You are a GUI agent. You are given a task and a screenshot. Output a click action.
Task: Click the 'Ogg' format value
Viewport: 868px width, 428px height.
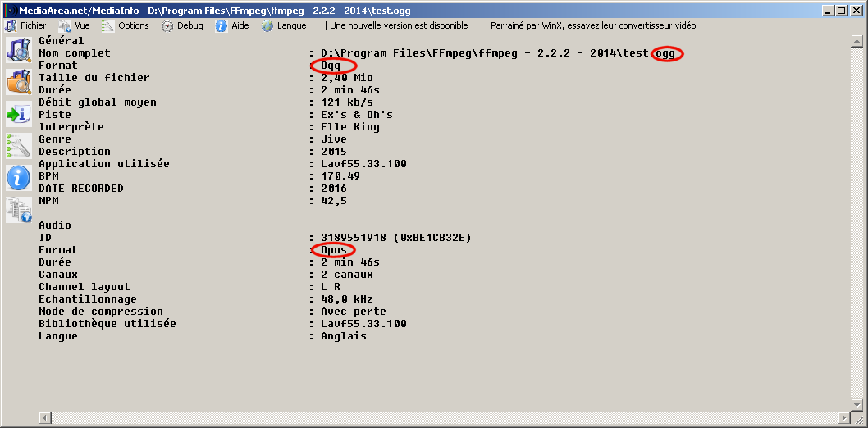coord(331,66)
